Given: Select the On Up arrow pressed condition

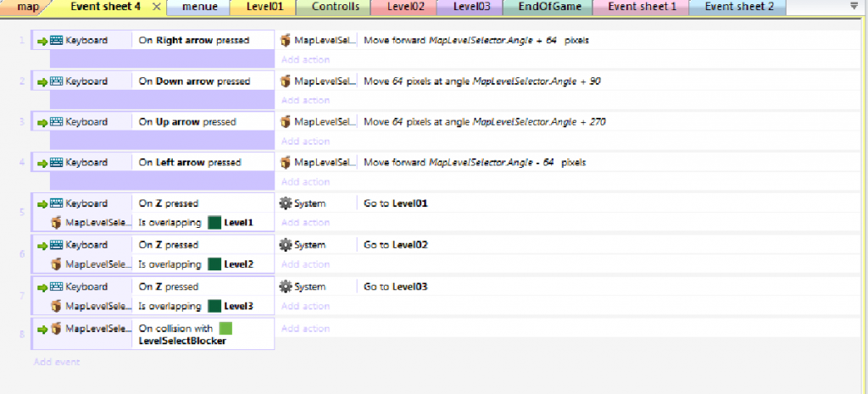Looking at the screenshot, I should (x=187, y=122).
